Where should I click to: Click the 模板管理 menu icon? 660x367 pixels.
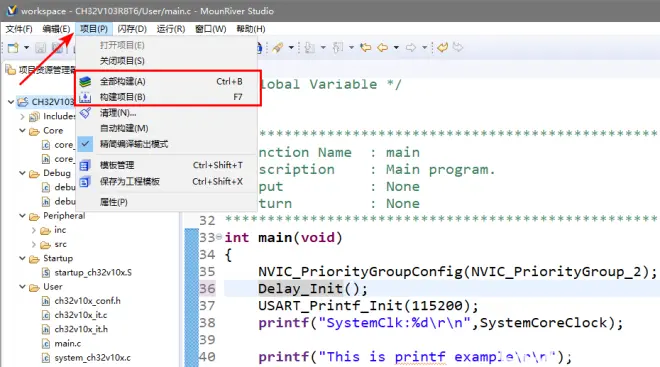(85, 165)
